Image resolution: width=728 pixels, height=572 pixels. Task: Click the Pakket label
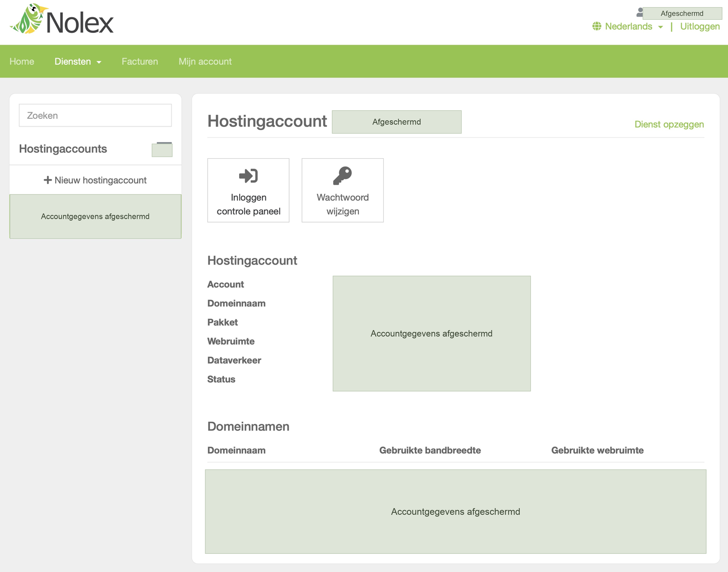[222, 322]
